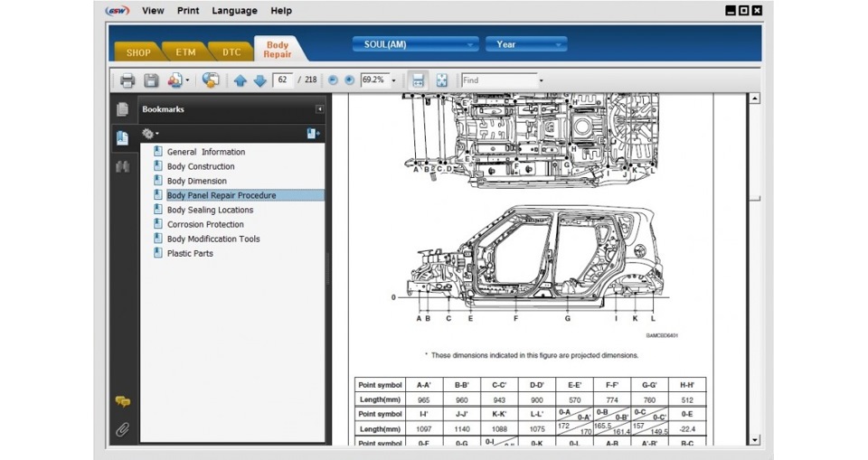The width and height of the screenshot is (868, 460).
Task: Open the Body Dimension bookmark
Action: (x=196, y=181)
